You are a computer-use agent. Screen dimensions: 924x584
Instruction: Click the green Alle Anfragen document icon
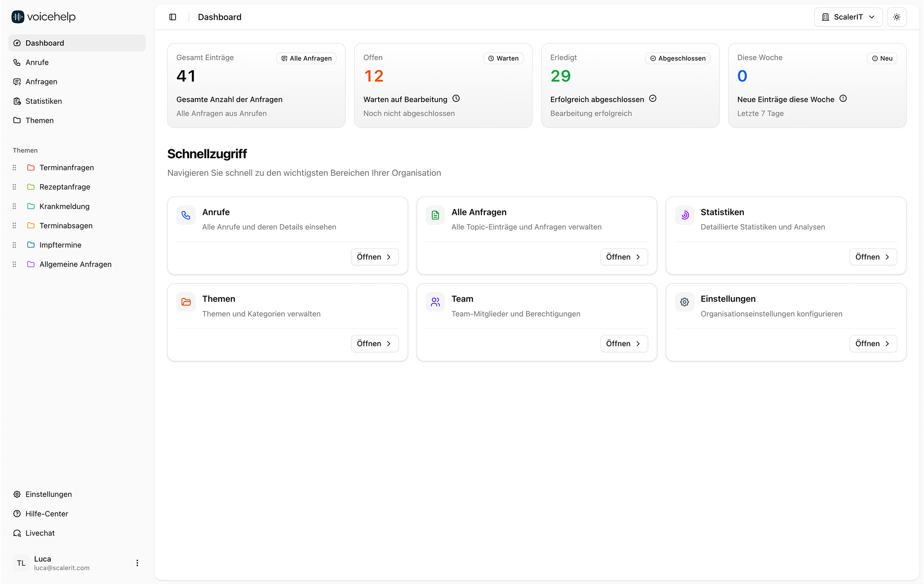(435, 215)
